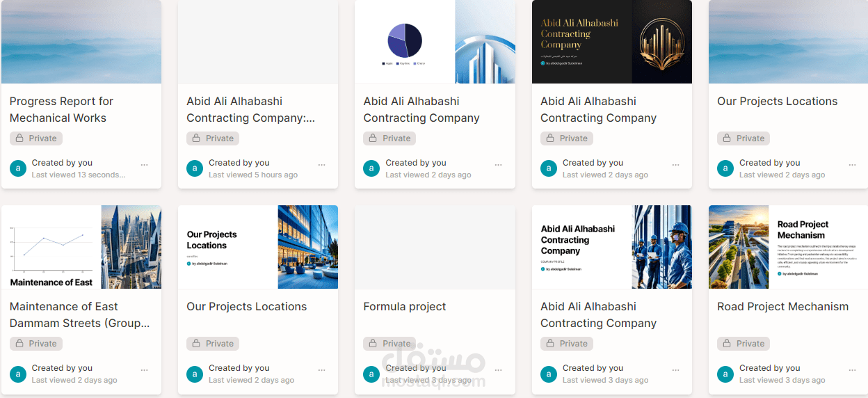868x398 pixels.
Task: Click the lock icon on Progress Report's Private badge
Action: tap(19, 138)
